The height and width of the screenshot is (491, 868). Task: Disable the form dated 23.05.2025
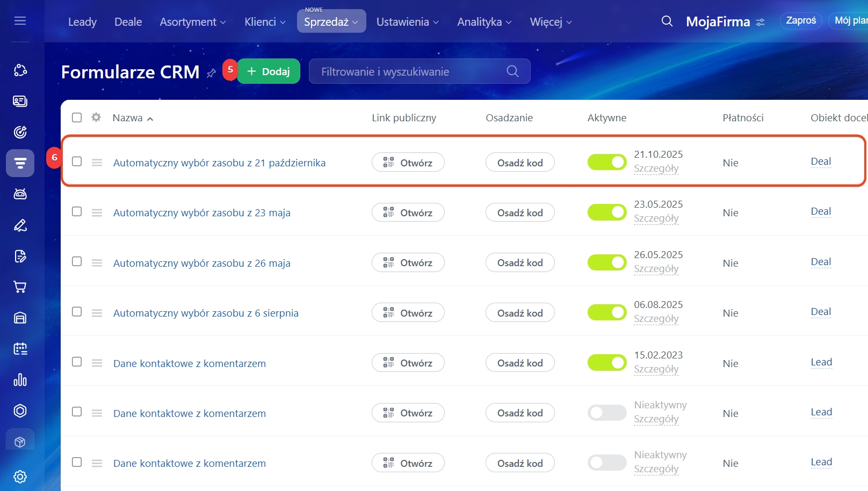click(x=606, y=212)
